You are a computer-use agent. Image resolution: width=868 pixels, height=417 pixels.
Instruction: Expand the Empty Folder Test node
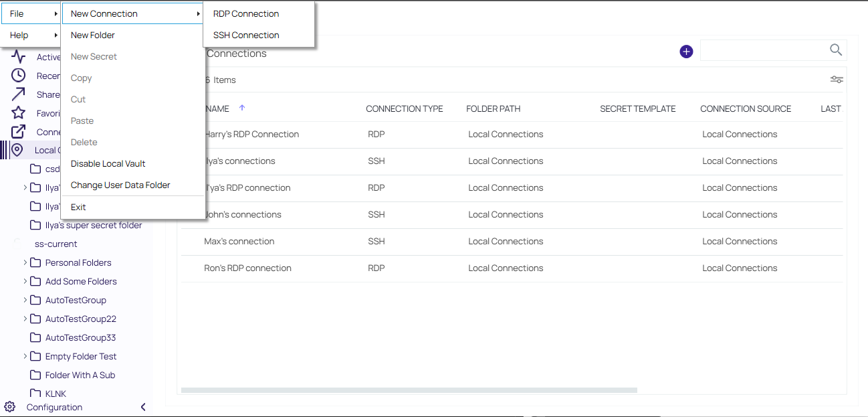click(25, 356)
